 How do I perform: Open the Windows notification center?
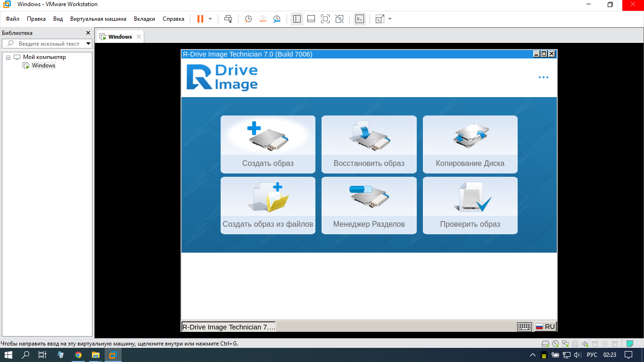pyautogui.click(x=628, y=355)
